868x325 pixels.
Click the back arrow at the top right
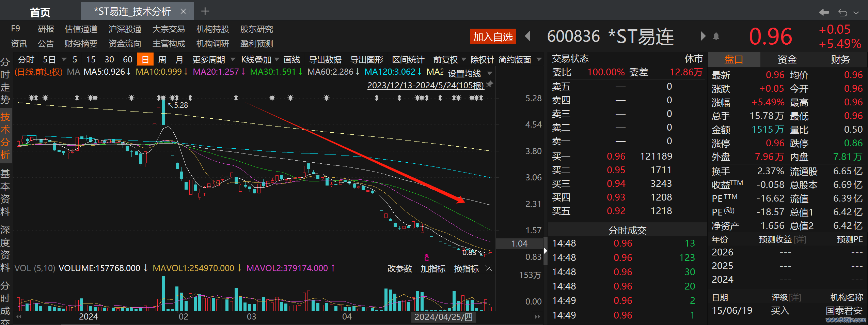click(824, 13)
